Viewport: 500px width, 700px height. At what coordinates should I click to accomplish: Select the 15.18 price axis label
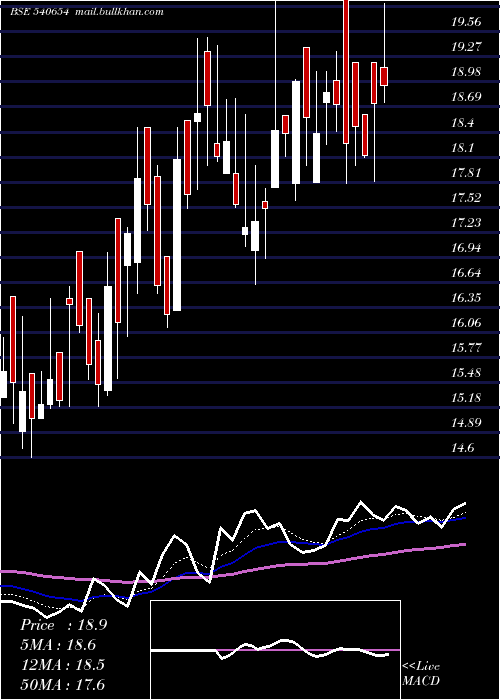tap(466, 398)
